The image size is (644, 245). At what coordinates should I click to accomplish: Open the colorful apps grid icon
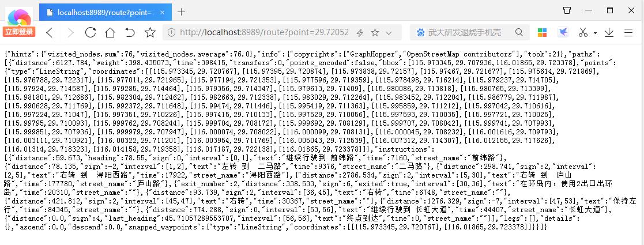543,32
